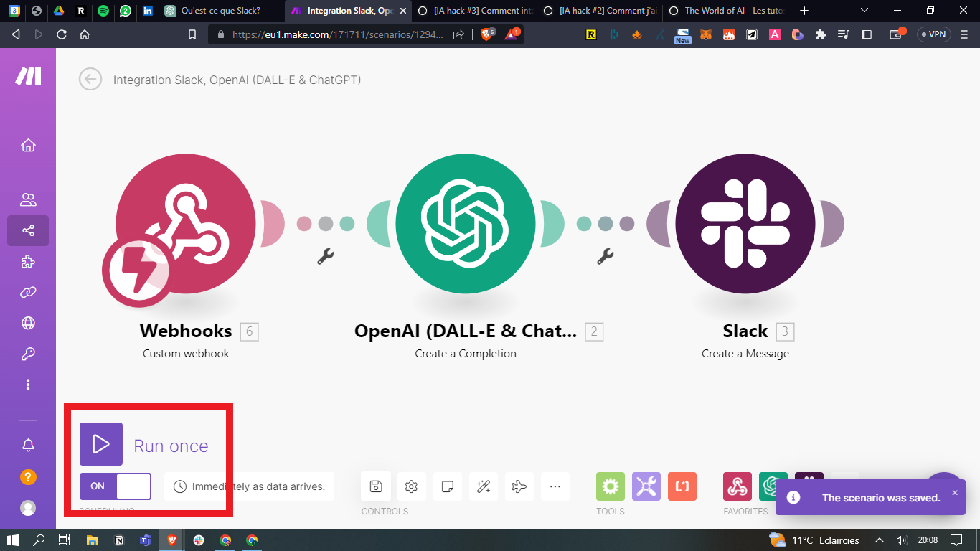
Task: Open the OpenAI Create a Completion module
Action: 465,223
